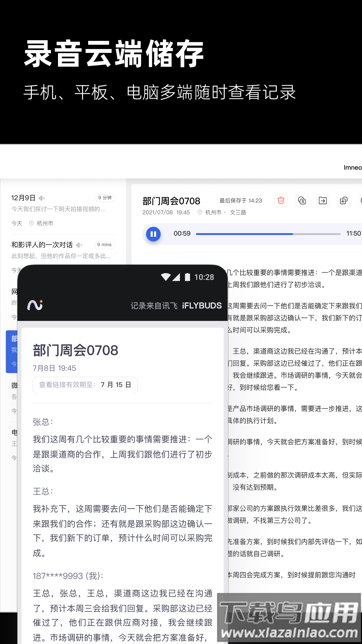This screenshot has height=644, width=362.
Task: Click the Imneo username at top right
Action: tap(353, 167)
